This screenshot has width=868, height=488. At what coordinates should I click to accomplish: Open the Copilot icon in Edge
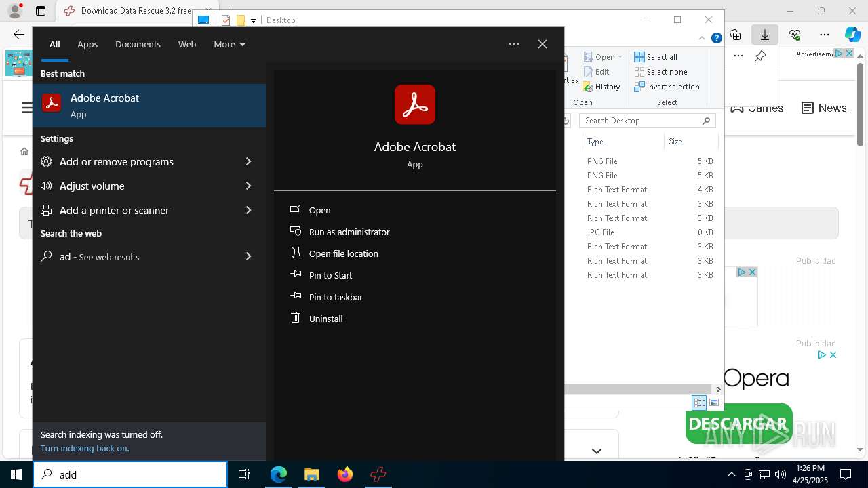click(852, 35)
